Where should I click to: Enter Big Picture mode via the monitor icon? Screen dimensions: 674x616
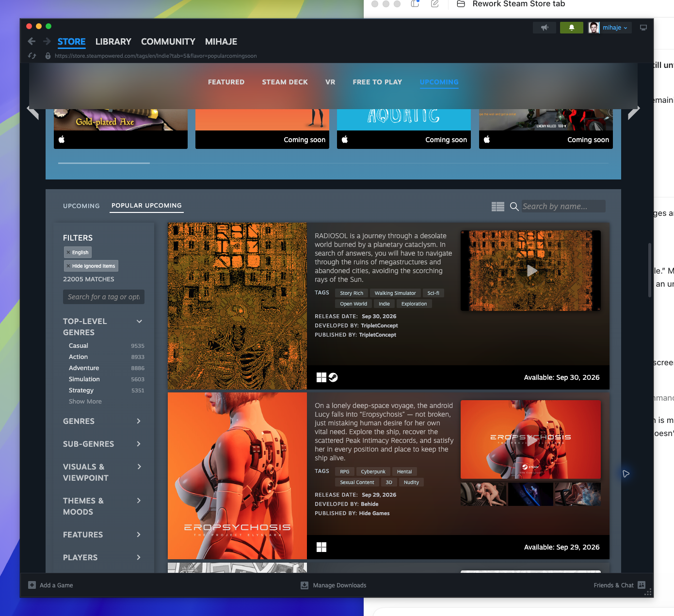[643, 28]
